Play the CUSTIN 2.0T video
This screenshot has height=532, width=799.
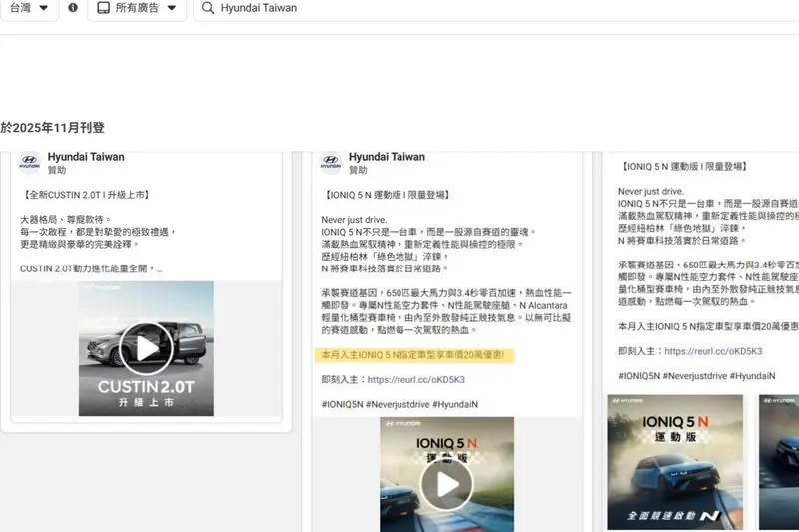[x=146, y=348]
